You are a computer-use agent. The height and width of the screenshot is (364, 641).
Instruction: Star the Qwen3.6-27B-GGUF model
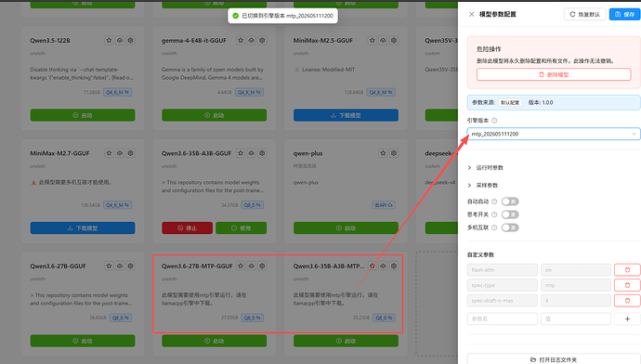coord(109,266)
